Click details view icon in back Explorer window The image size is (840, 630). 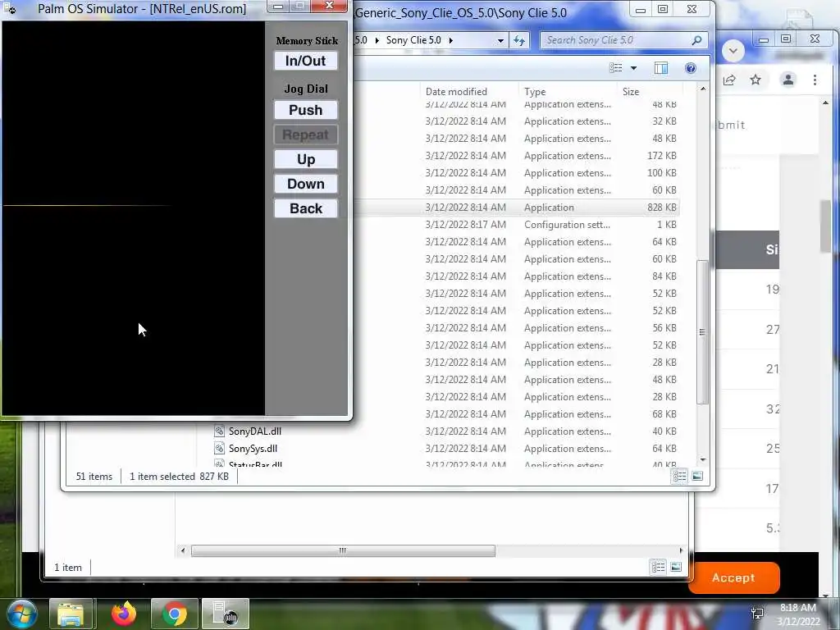pos(659,567)
